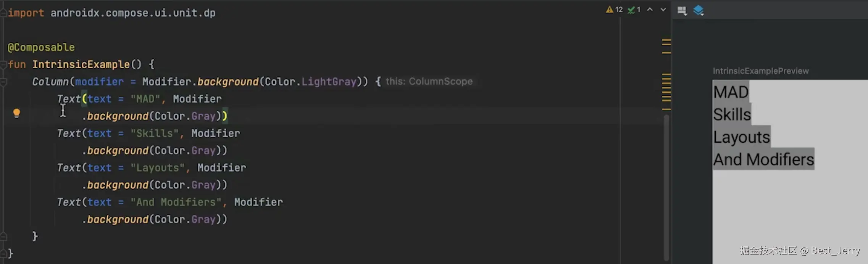Go to next highlighted error arrow
Viewport: 868px width, 264px height.
coord(663,10)
